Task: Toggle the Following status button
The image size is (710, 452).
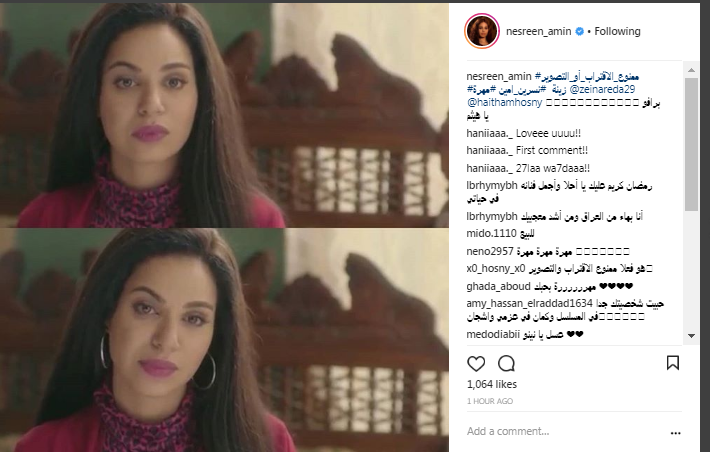Action: coord(617,31)
